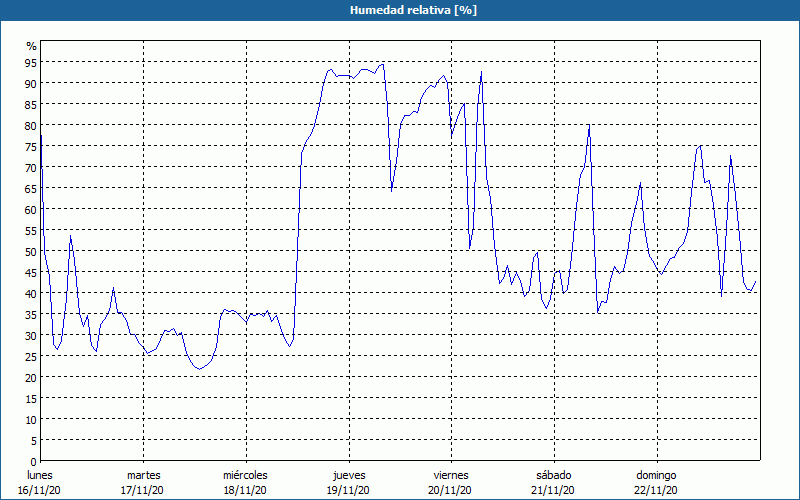Click the 'miércoles' day label
This screenshot has height=500, width=800.
[245, 475]
